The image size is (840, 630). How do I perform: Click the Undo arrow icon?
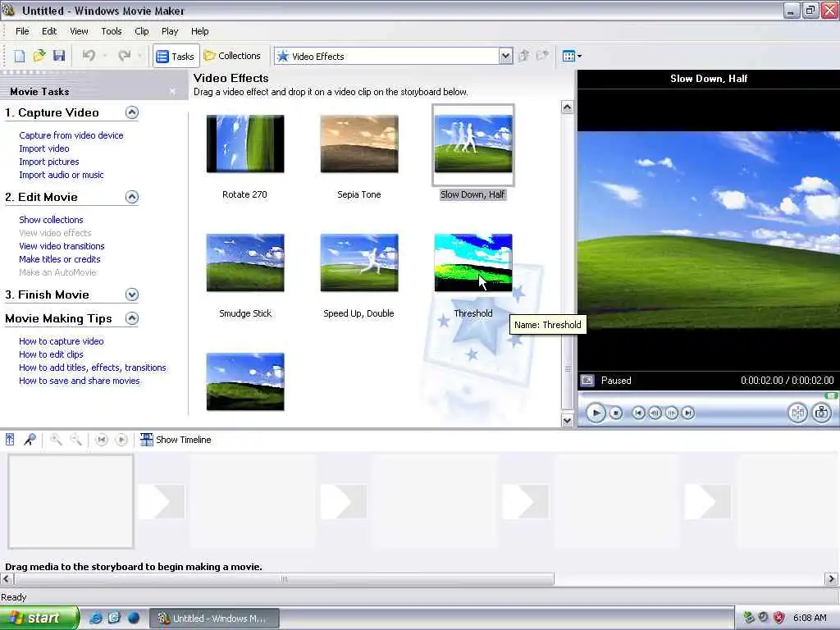[x=89, y=56]
